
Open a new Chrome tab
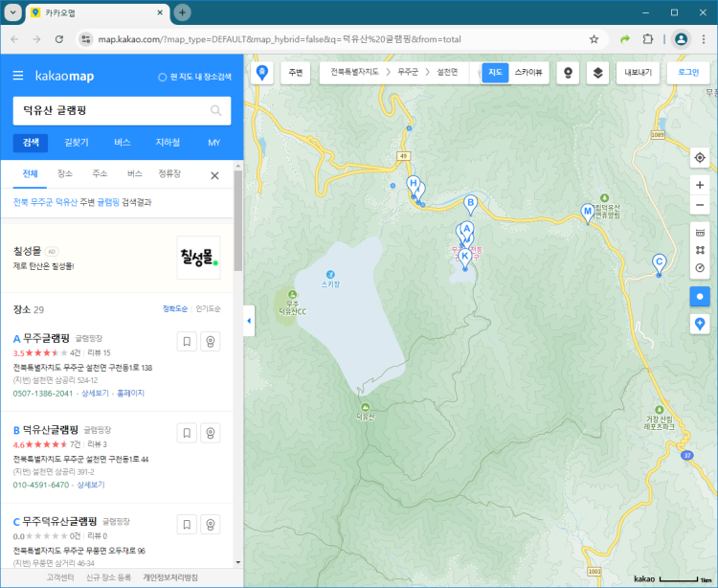point(182,12)
